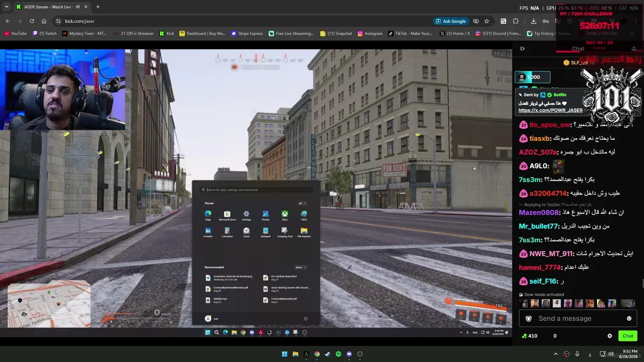644x362 pixels.
Task: Click the Ask Google button
Action: pos(451,21)
